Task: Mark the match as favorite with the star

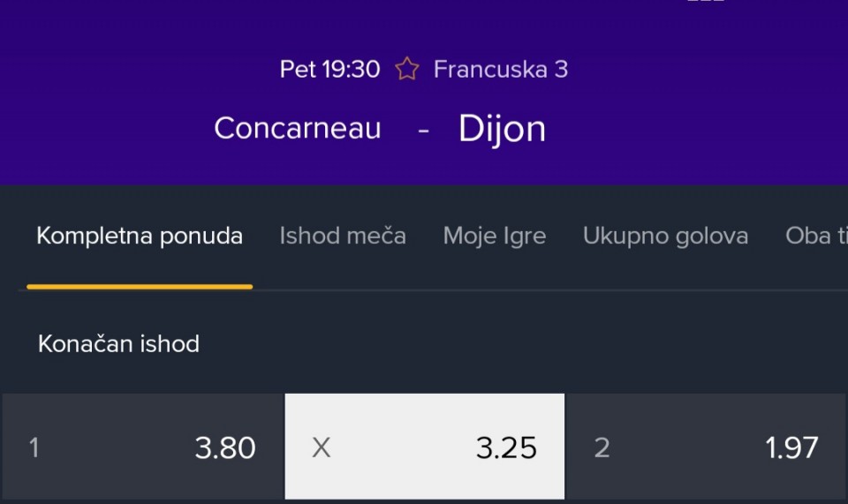Action: pos(406,69)
